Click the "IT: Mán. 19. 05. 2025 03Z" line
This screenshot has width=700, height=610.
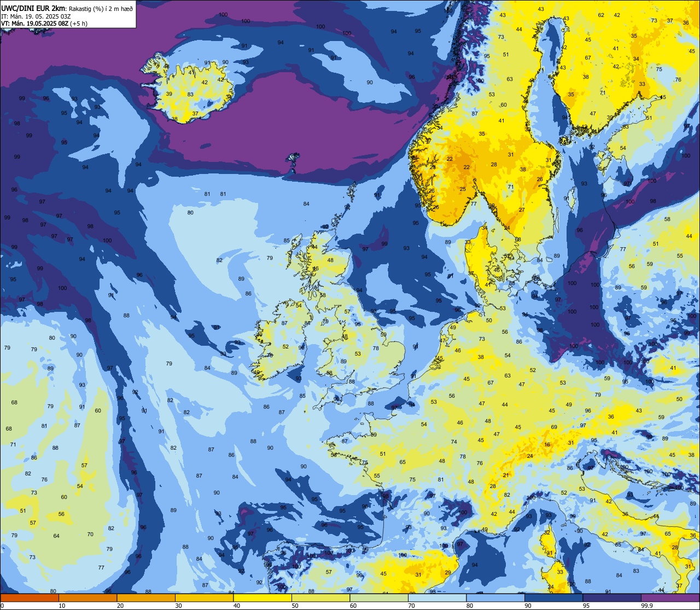coord(36,16)
